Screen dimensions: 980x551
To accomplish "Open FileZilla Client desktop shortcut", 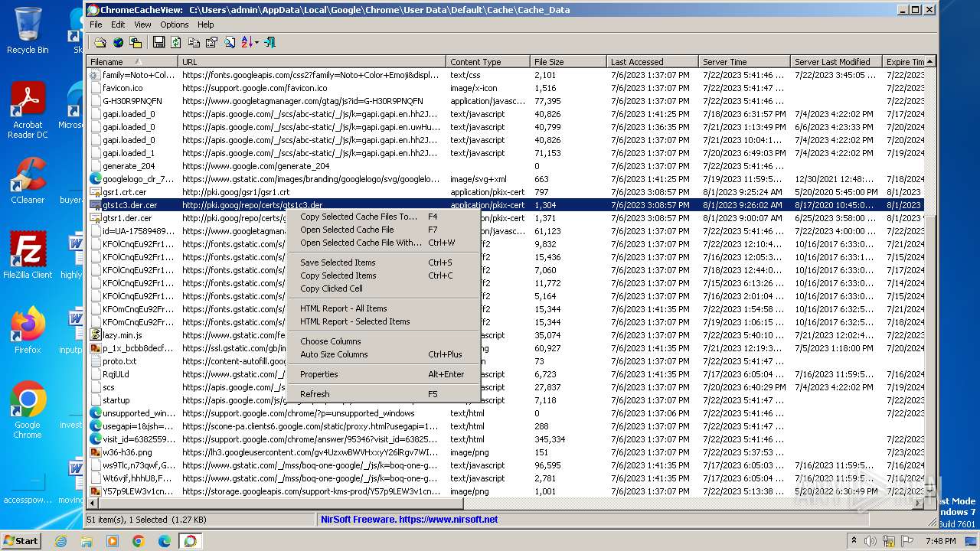I will coord(28,256).
